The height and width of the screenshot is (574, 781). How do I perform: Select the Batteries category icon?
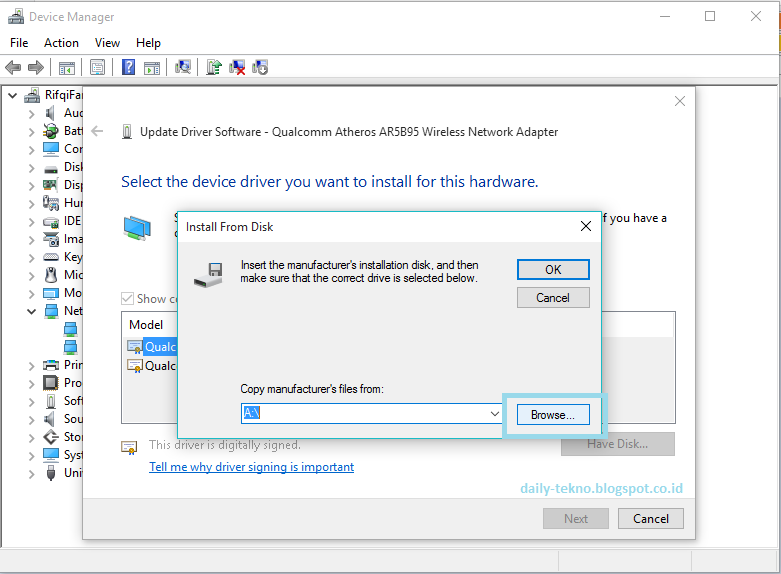point(50,131)
